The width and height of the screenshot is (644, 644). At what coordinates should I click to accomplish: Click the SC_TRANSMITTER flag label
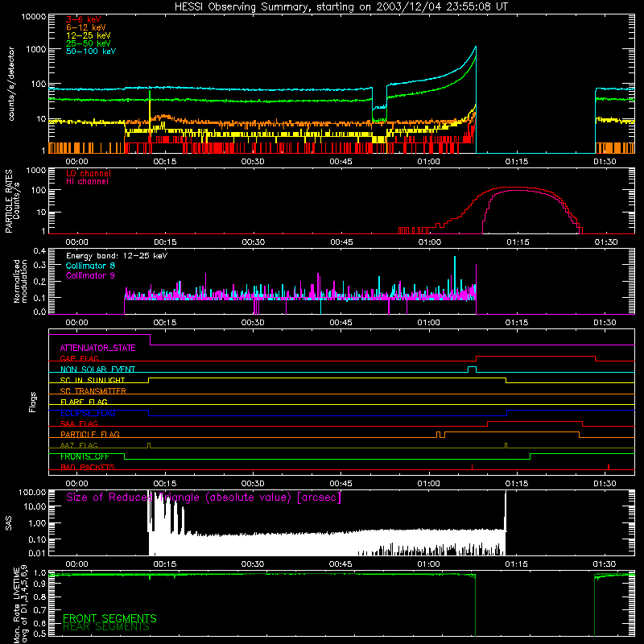[93, 391]
